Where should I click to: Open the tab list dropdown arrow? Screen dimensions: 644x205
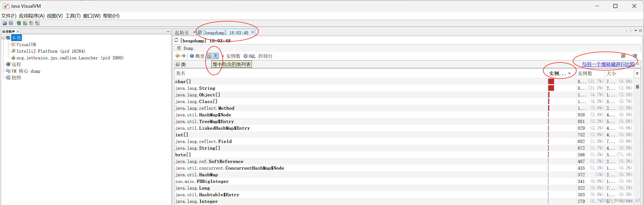[x=636, y=31]
